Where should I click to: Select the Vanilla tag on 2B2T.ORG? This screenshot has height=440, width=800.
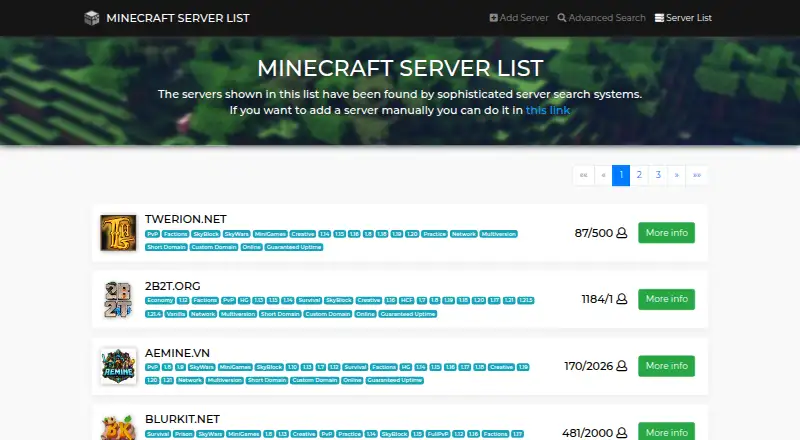tap(176, 314)
